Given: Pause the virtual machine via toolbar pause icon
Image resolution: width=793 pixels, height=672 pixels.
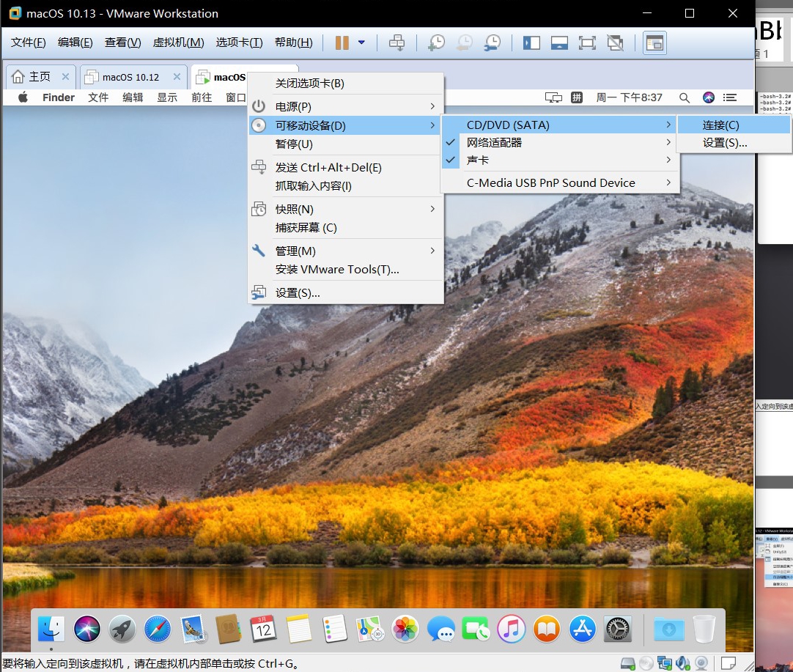Looking at the screenshot, I should point(342,43).
